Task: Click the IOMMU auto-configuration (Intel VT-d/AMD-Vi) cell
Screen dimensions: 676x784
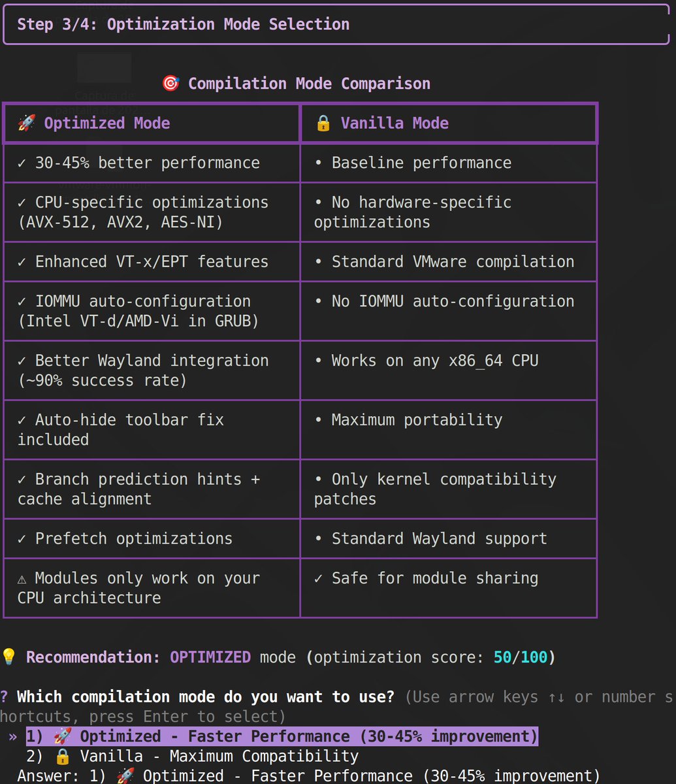Action: pyautogui.click(x=152, y=311)
